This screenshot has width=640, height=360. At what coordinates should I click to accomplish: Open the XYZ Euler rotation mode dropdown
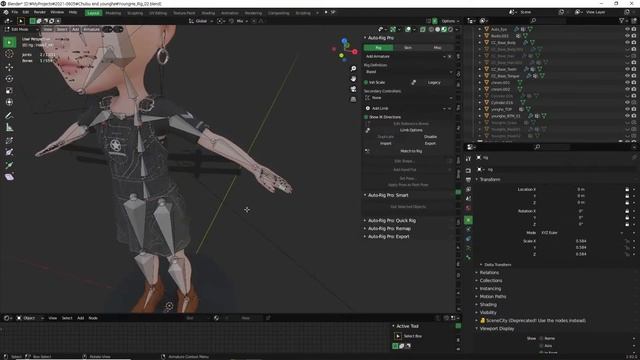point(582,233)
